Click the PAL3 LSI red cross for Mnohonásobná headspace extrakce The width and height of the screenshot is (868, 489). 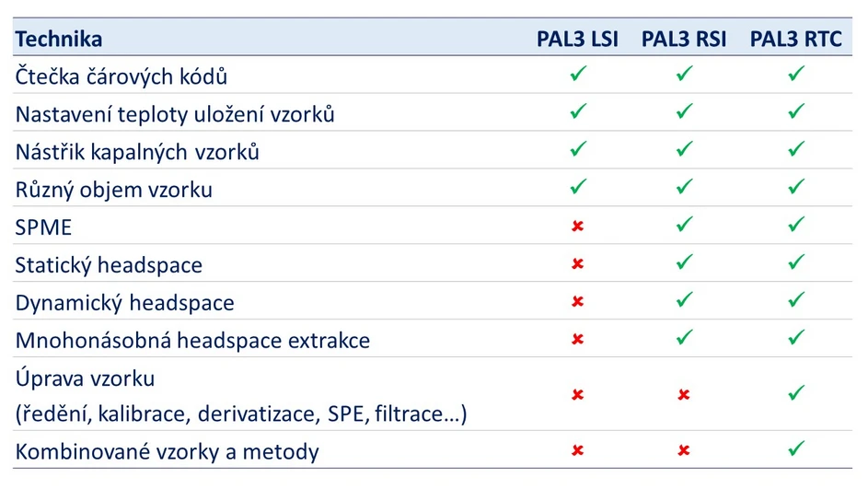pos(578,340)
